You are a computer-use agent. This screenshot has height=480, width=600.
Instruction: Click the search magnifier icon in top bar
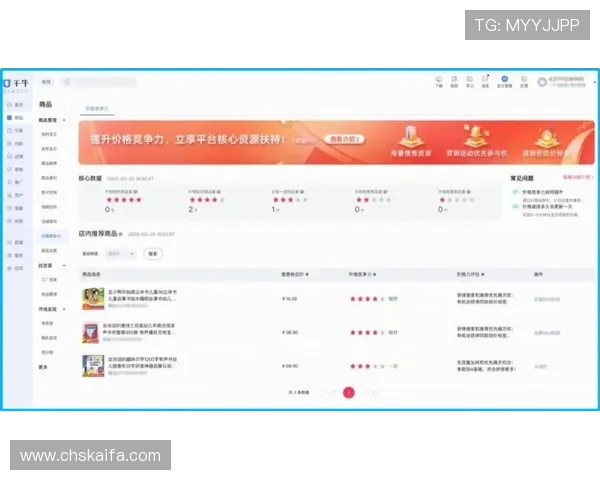(67, 82)
